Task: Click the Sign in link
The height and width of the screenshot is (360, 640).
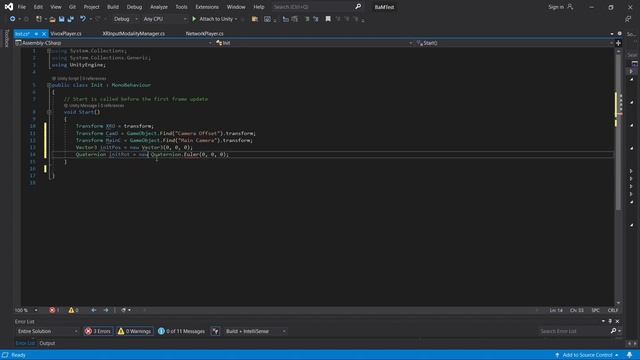Action: (556, 7)
